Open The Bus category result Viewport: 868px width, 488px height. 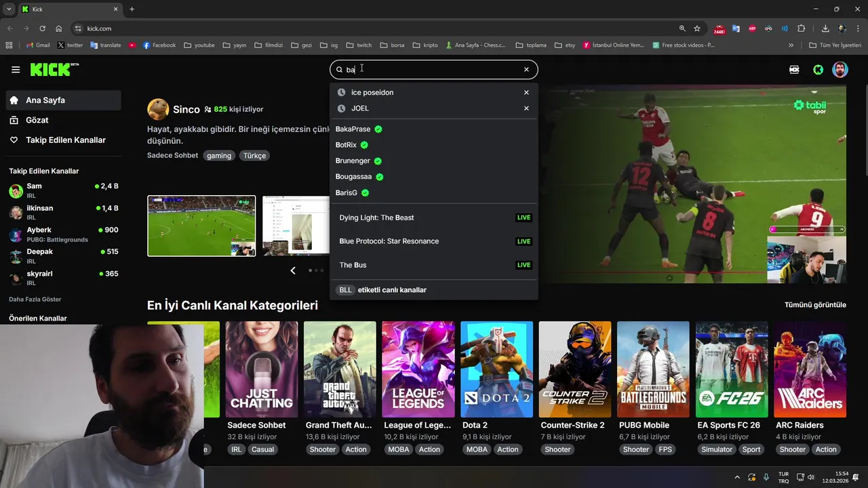pyautogui.click(x=434, y=265)
